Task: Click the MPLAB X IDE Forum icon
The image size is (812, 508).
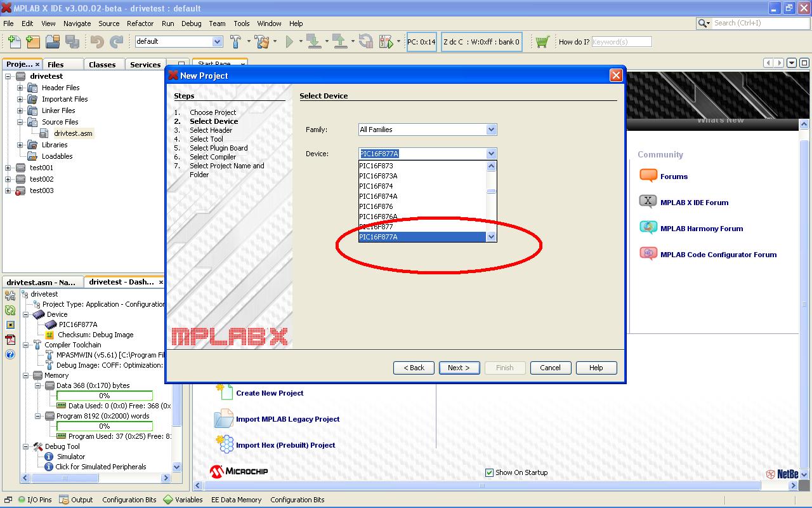Action: [648, 202]
